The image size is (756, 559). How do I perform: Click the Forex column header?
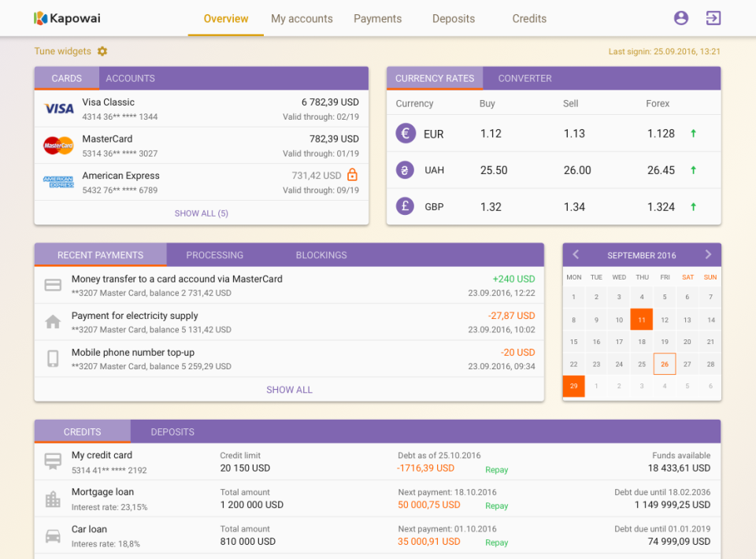coord(658,103)
